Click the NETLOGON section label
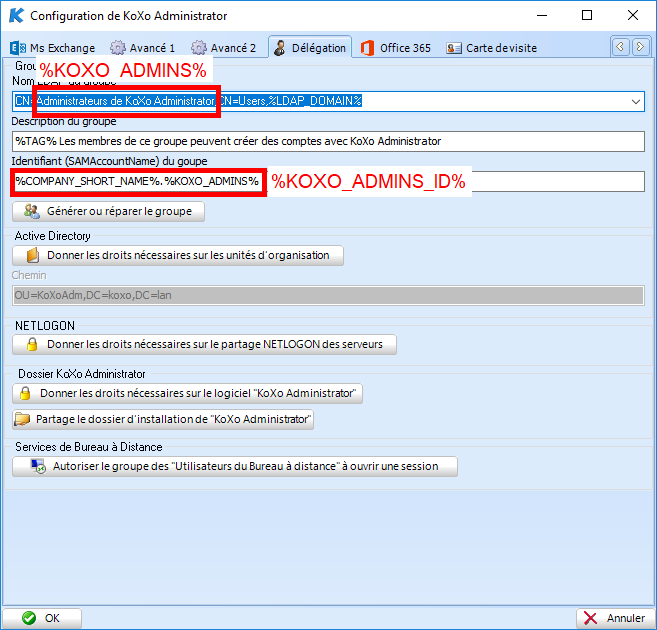This screenshot has width=657, height=630. point(45,325)
